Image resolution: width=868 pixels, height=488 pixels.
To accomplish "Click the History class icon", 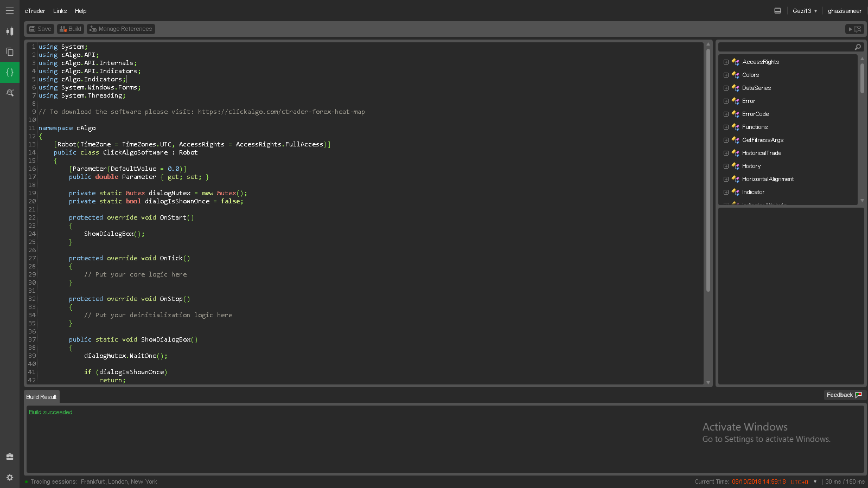I will pyautogui.click(x=736, y=166).
